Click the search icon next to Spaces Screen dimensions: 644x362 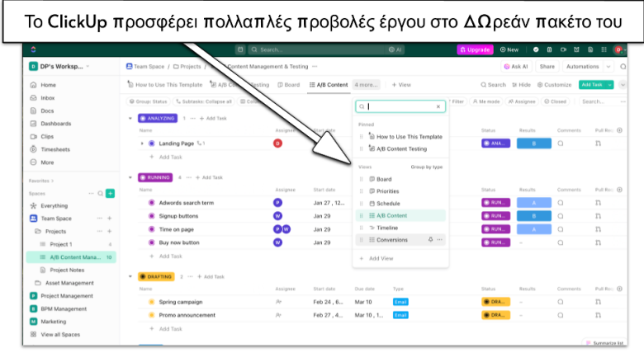click(100, 193)
